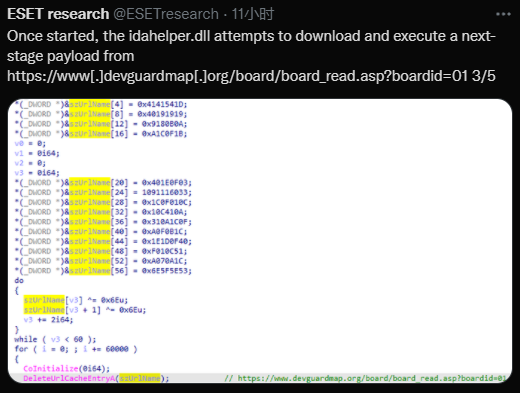The image size is (520, 393).
Task: Select the line szUrlName[v3 + 1] ^= 0x6Eu
Action: [85, 310]
